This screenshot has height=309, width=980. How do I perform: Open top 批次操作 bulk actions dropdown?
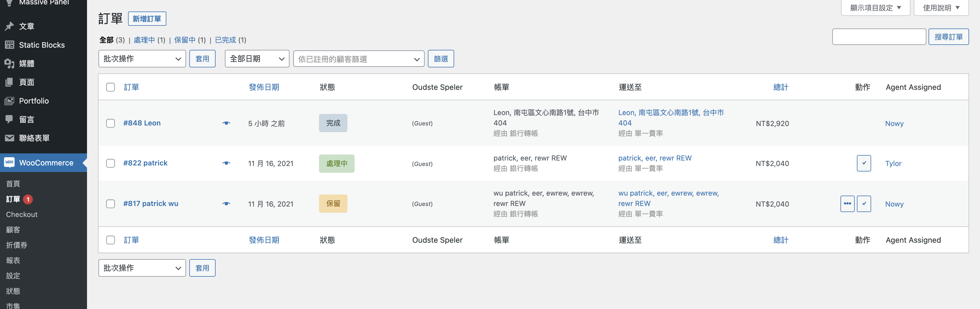[142, 59]
